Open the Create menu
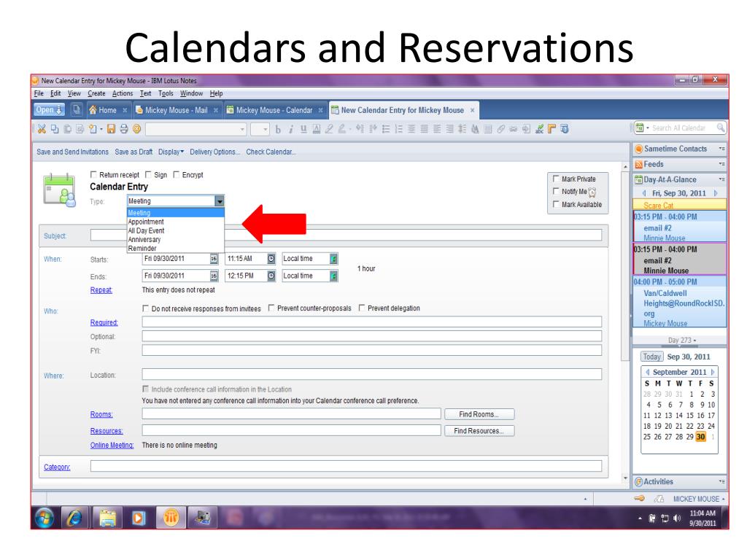Viewport: 747px width, 560px height. 96,94
